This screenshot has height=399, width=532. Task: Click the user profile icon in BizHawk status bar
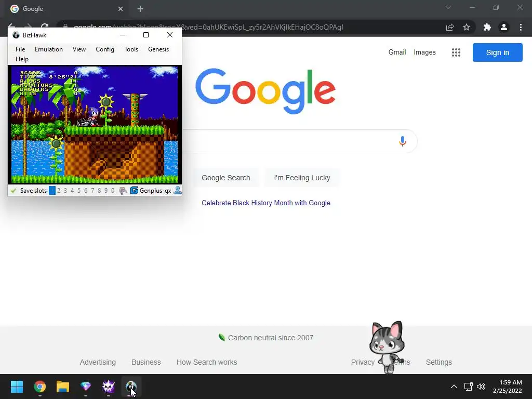pos(178,191)
